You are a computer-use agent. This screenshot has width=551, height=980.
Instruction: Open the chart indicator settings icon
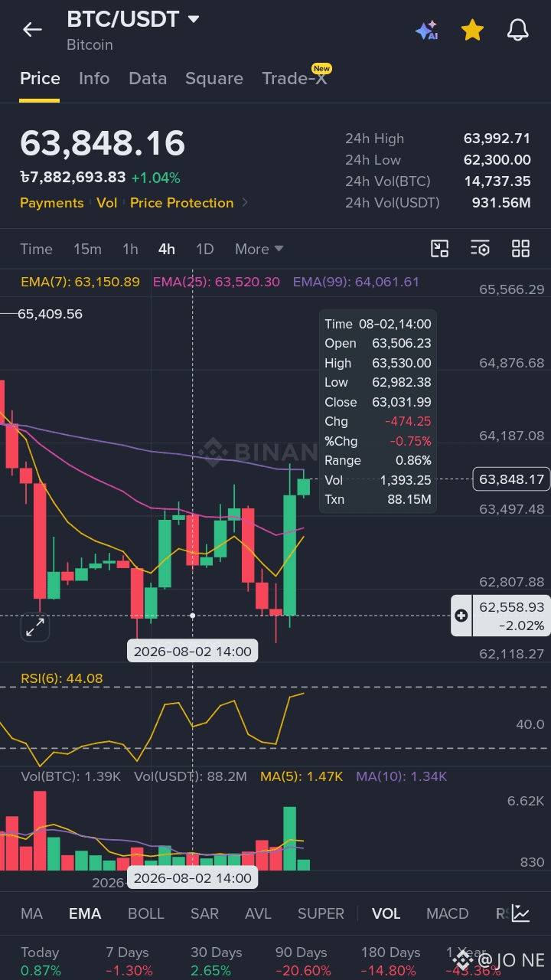tap(480, 248)
